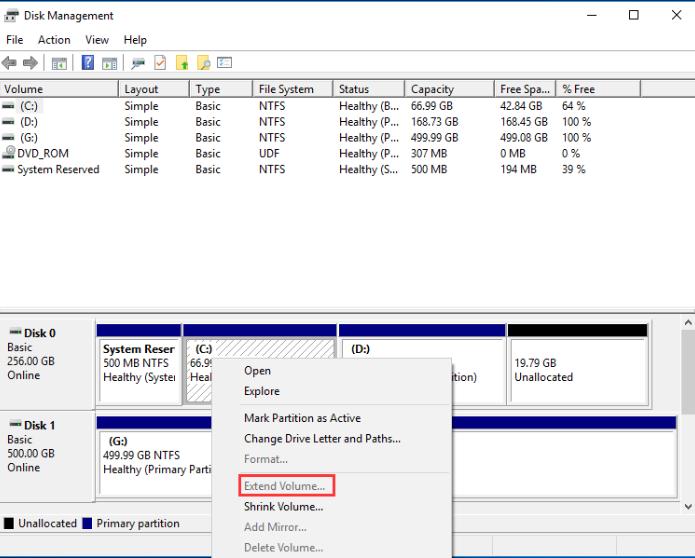Click the folder with green arrow icon

[x=182, y=62]
